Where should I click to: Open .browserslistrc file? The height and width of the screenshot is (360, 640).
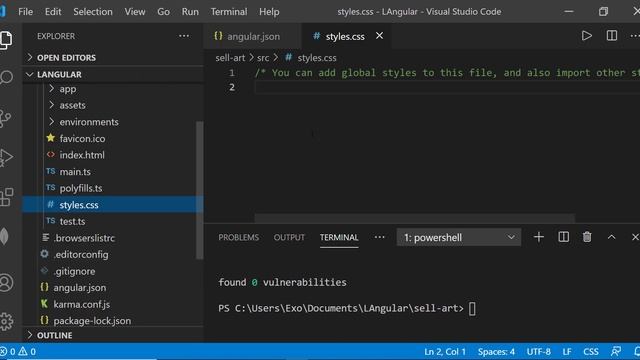pyautogui.click(x=113, y=238)
